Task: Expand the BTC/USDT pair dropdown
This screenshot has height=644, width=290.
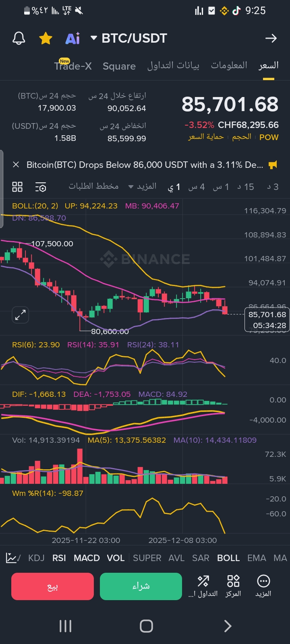Action: (x=94, y=38)
